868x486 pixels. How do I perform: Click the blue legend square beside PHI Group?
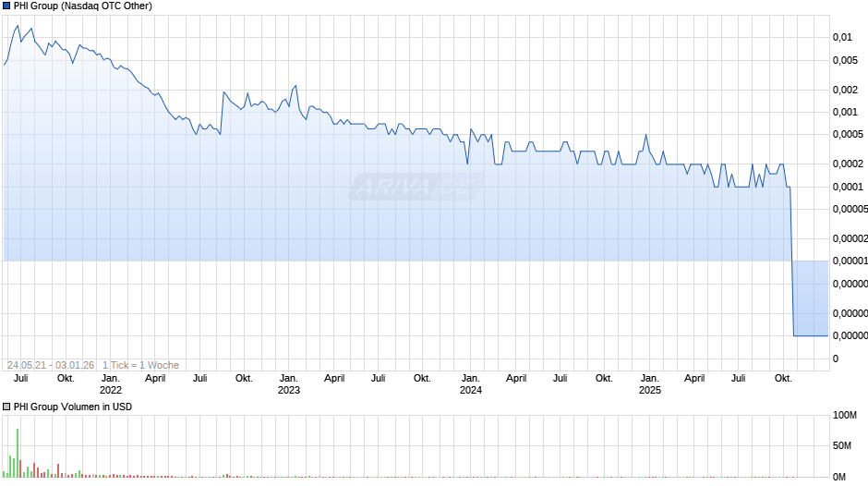pyautogui.click(x=6, y=6)
